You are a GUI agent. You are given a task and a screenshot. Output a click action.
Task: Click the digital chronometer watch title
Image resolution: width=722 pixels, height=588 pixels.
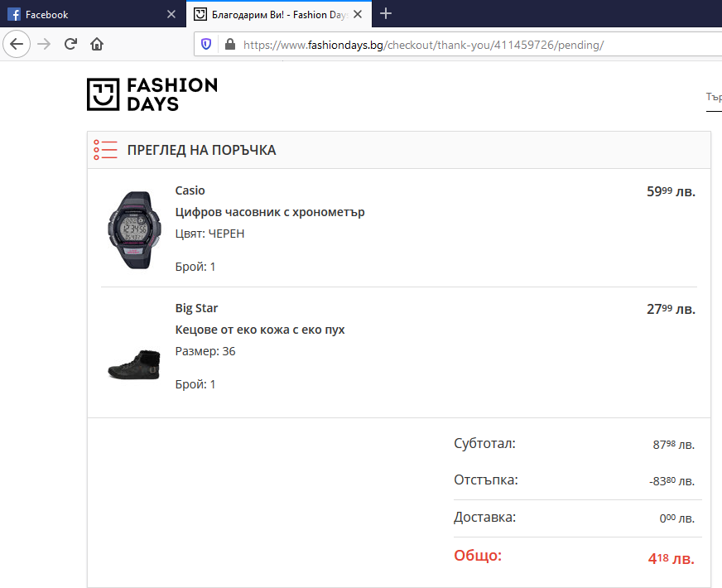click(270, 212)
